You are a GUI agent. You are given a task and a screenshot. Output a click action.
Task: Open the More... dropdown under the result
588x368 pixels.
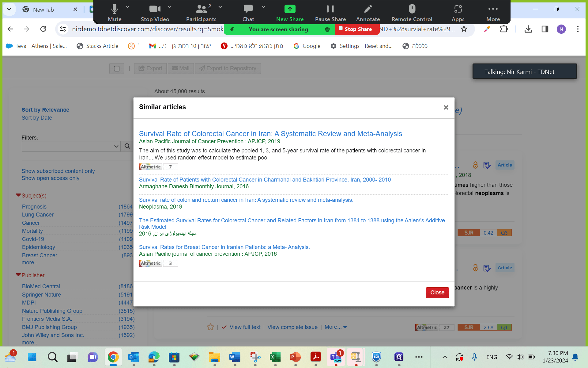tap(336, 327)
